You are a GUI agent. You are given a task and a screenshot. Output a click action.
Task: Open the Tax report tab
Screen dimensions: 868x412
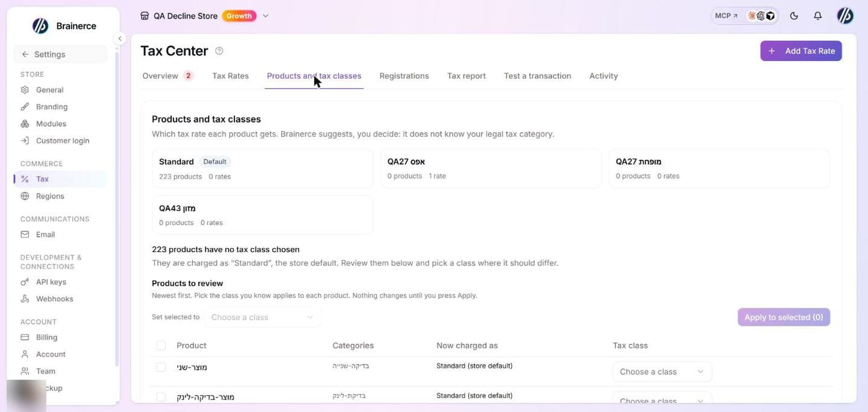point(467,76)
